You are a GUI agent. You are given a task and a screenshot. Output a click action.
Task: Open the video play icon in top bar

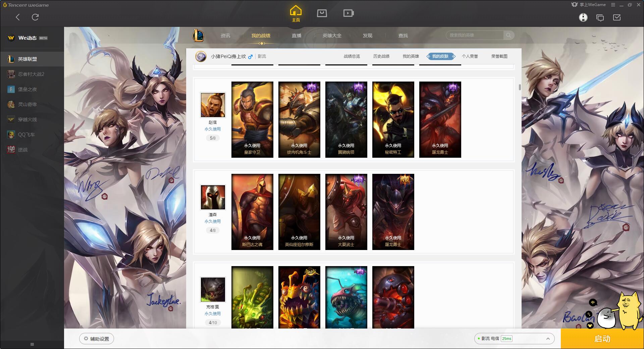pos(348,13)
